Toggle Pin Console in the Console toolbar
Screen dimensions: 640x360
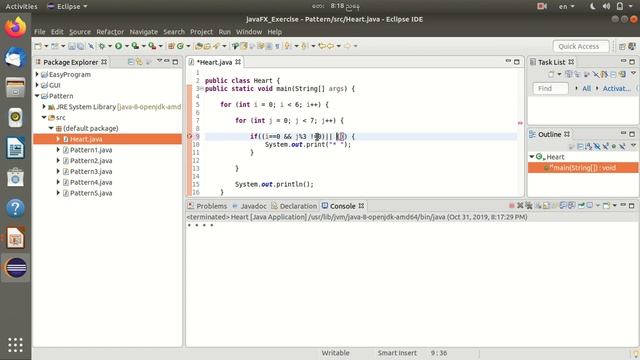(581, 205)
